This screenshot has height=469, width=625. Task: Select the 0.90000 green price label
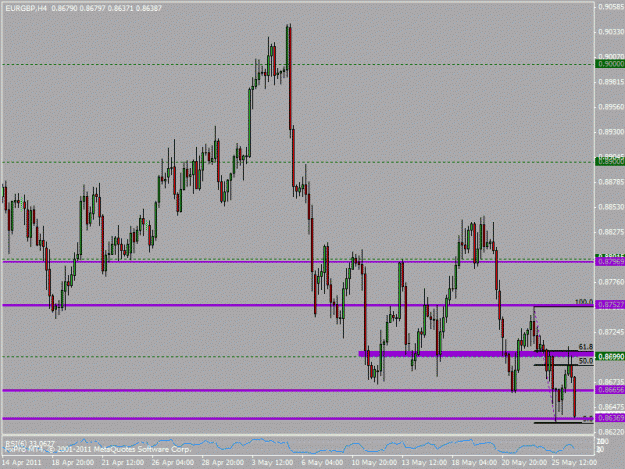[610, 64]
